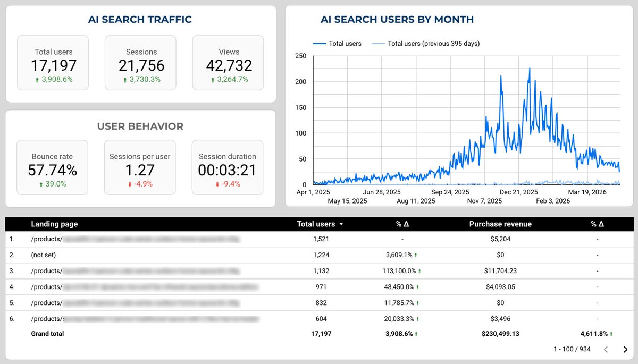Click the -4.9% change under Sessions per user

pyautogui.click(x=140, y=184)
